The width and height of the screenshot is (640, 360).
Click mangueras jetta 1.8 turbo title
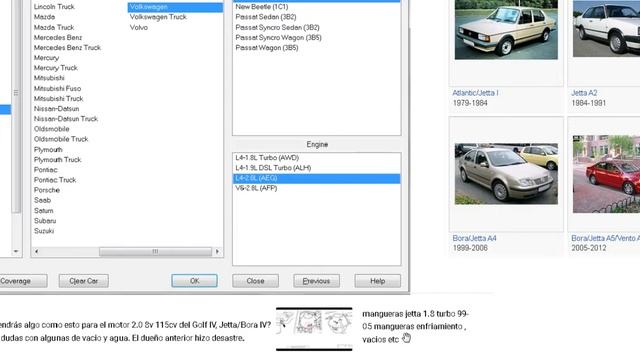click(x=415, y=327)
